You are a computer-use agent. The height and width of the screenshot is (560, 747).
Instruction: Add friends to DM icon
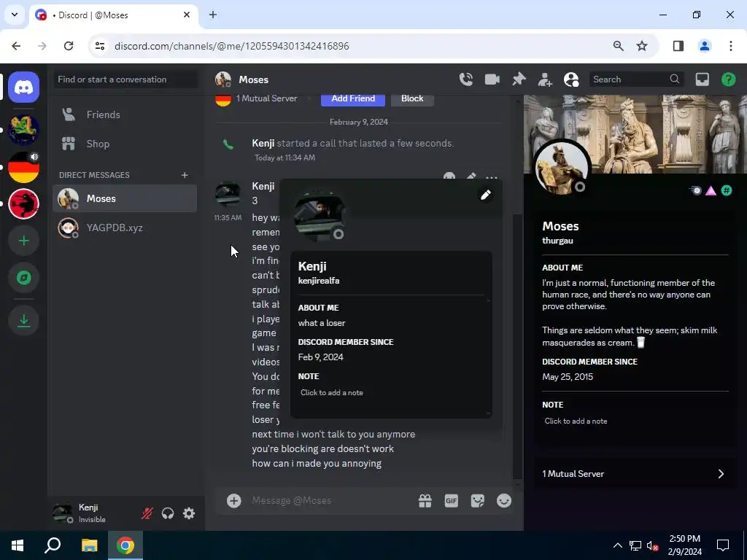tap(544, 79)
